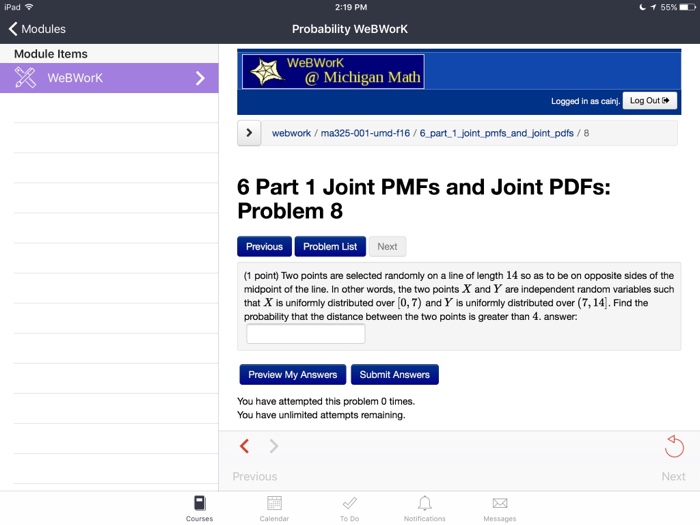This screenshot has width=700, height=525.
Task: Open the To Do checkmark icon
Action: [x=349, y=504]
